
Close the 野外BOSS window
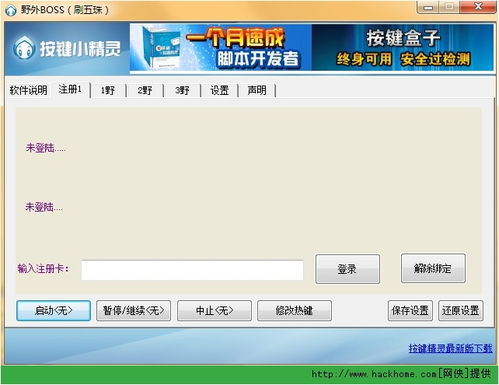click(x=478, y=7)
